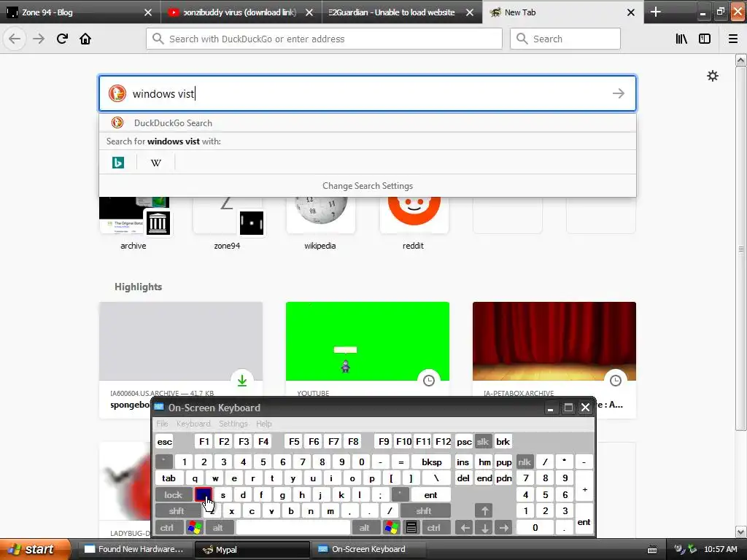The height and width of the screenshot is (560, 747).
Task: Open the Keyboard menu
Action: 193,424
